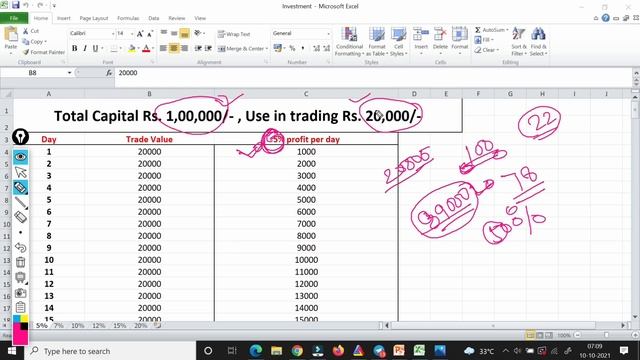Click Increase Indent in Alignment group
Screen dimensions: 640x360
(x=208, y=48)
